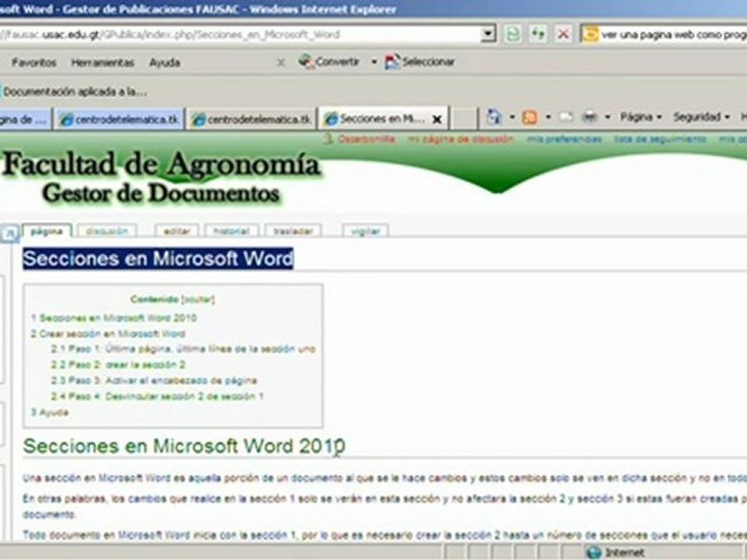Image resolution: width=747 pixels, height=560 pixels.
Task: Click the URL address field
Action: pos(240,34)
